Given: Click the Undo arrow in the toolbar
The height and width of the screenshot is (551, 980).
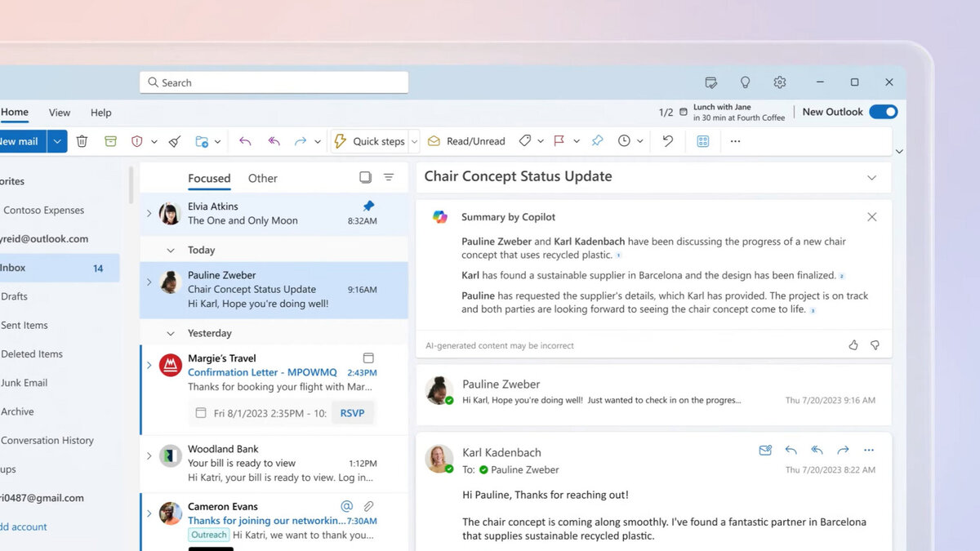Looking at the screenshot, I should tap(668, 141).
